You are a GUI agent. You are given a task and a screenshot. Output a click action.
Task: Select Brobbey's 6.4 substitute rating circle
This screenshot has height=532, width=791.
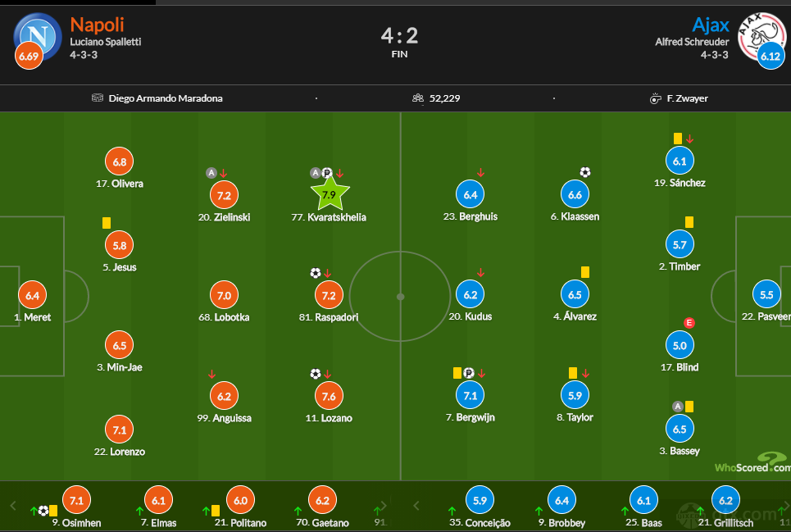561,500
